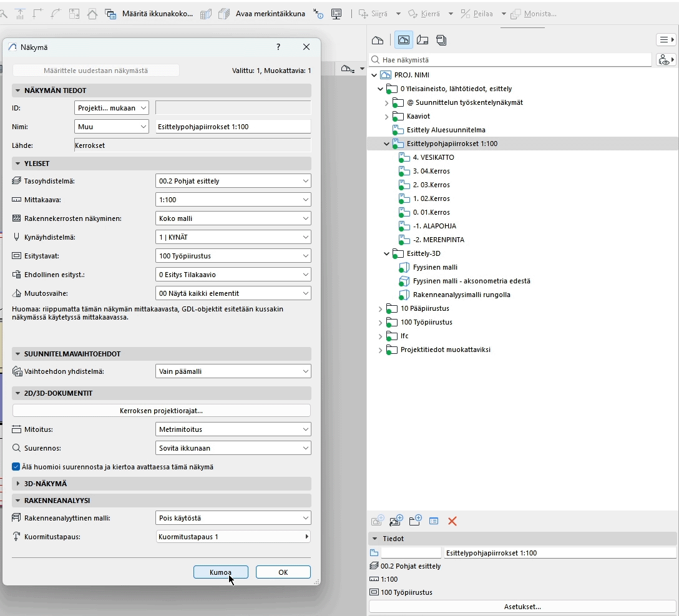Click the grey 3D building icon in toolbar

click(206, 14)
